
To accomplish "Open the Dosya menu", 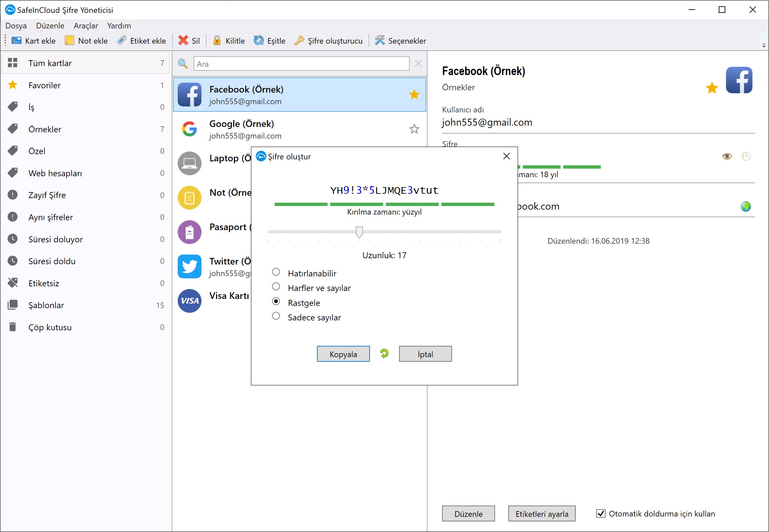I will [16, 26].
